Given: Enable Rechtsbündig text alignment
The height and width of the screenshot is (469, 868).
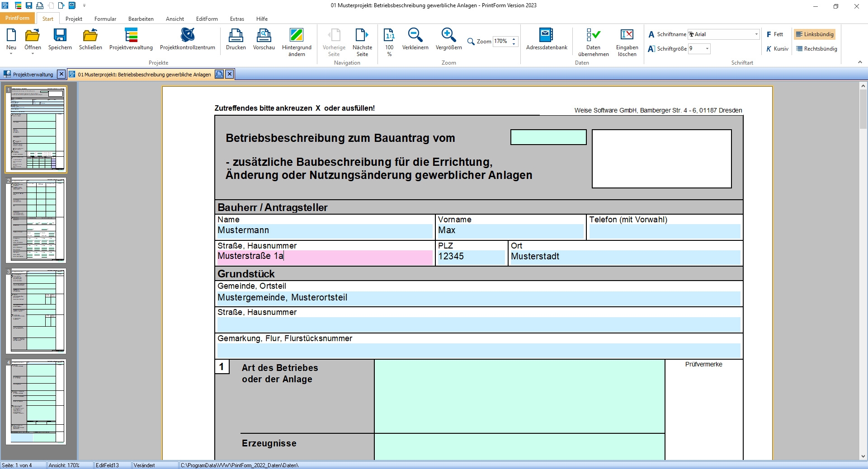Looking at the screenshot, I should 816,49.
